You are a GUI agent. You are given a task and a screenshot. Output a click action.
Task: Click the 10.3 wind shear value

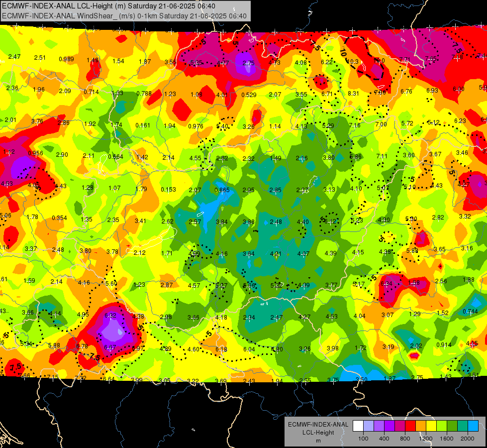click(352, 62)
